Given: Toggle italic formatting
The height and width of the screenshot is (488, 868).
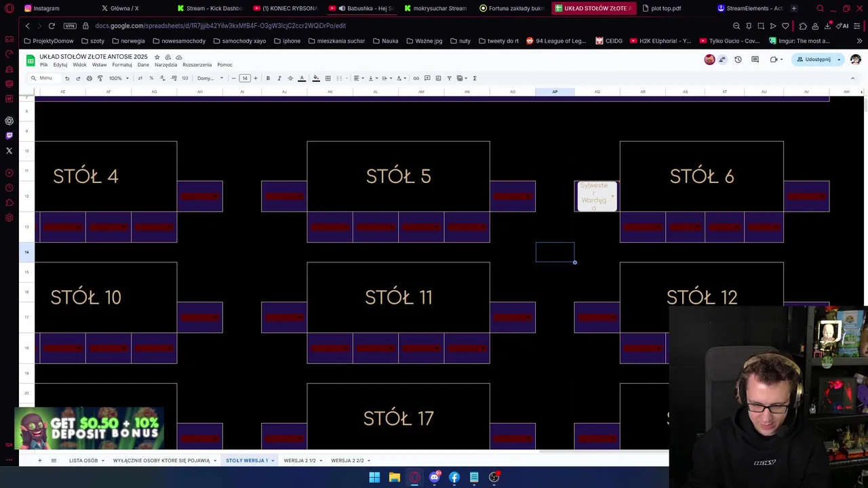Looking at the screenshot, I should [x=279, y=78].
